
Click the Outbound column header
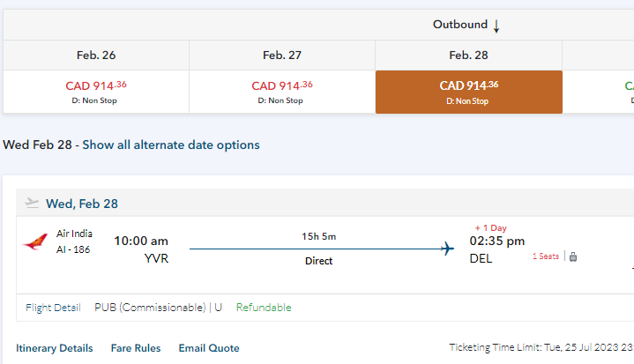[460, 25]
